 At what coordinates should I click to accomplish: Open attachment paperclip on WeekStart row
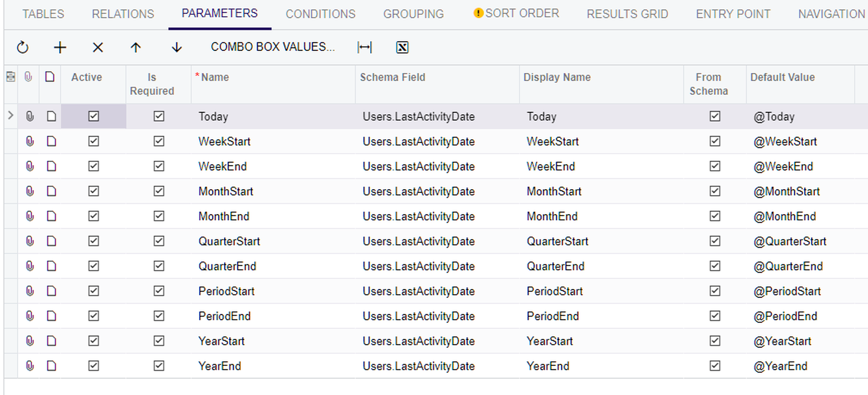[30, 141]
